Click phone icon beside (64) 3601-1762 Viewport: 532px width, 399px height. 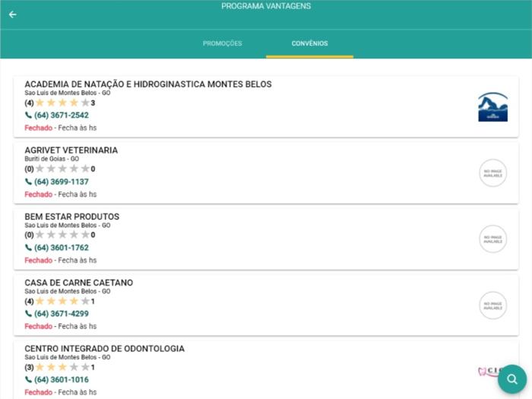tap(29, 248)
